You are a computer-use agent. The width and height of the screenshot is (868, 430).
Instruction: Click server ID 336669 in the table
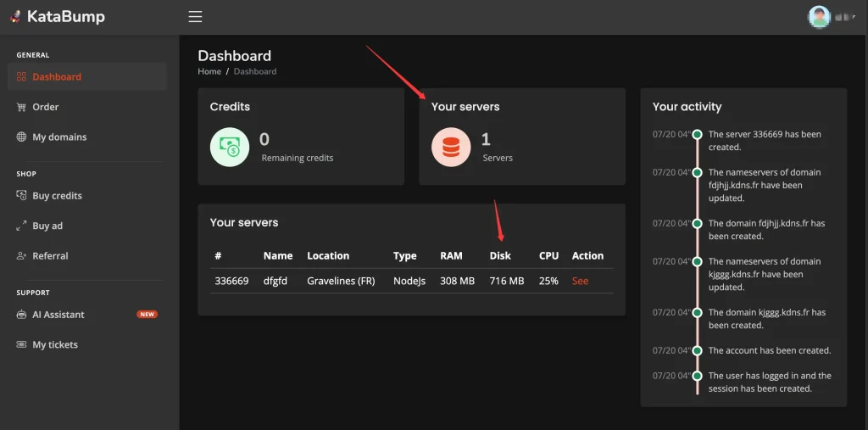[231, 281]
